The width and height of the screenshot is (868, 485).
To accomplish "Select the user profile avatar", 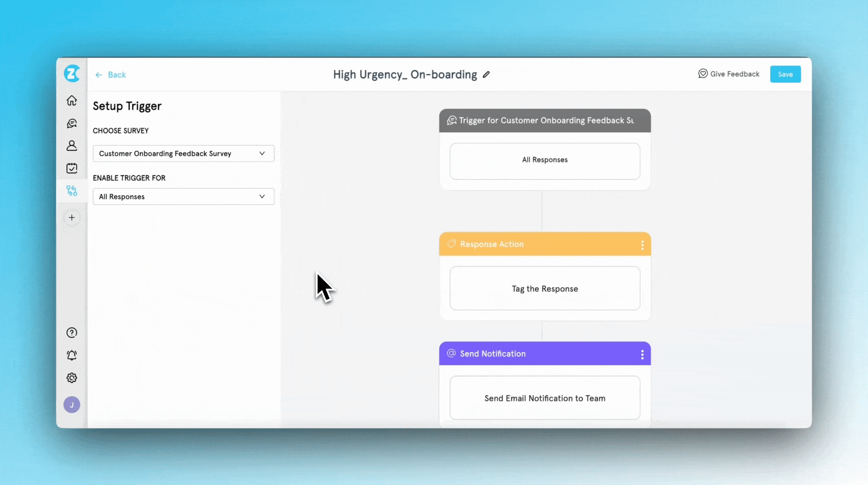I will [71, 405].
